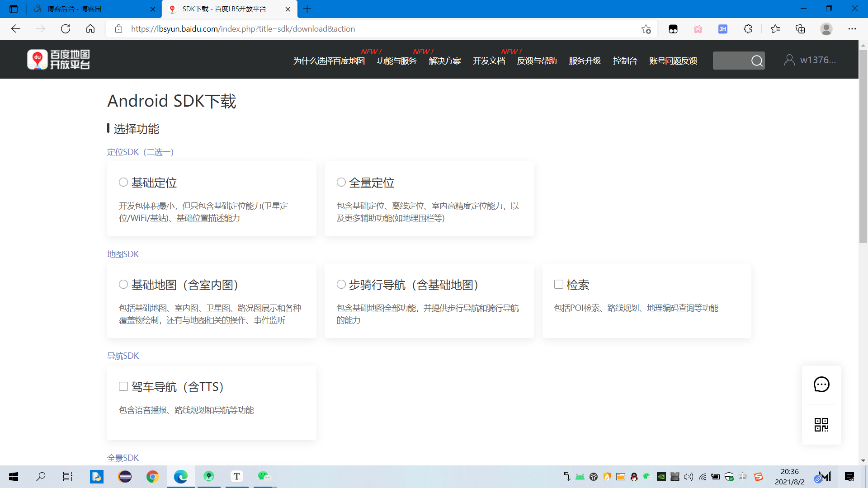Open the chat feedback bubble icon
The width and height of the screenshot is (868, 488).
(821, 385)
